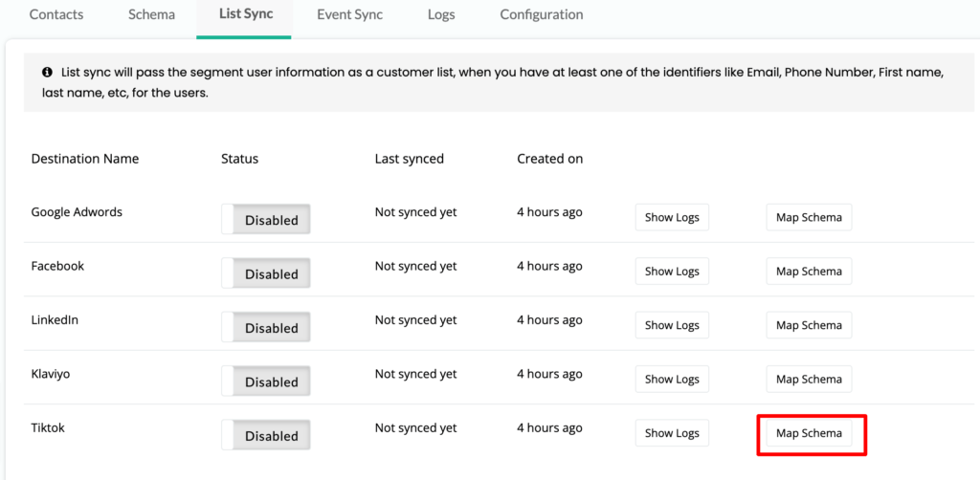Open the Contacts tab
Screen dimensions: 980x480
point(56,14)
